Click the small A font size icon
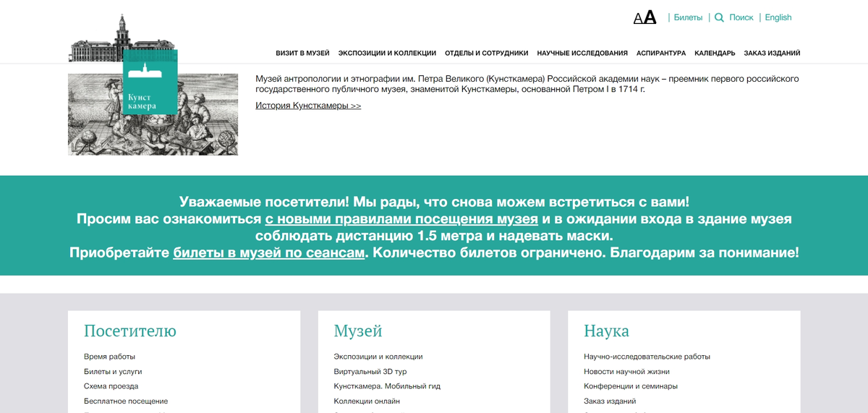 pos(638,20)
